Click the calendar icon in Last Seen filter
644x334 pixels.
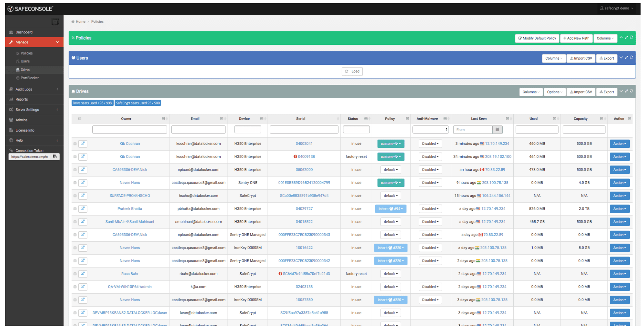497,130
